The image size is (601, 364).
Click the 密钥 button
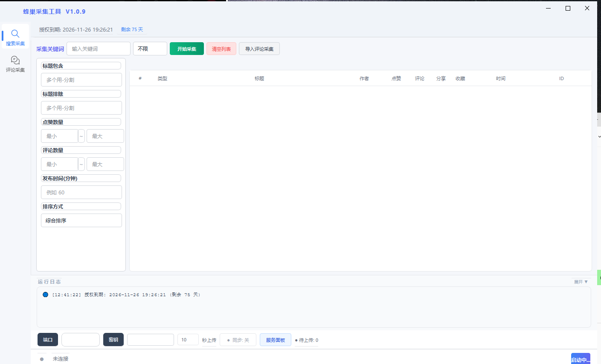(113, 340)
